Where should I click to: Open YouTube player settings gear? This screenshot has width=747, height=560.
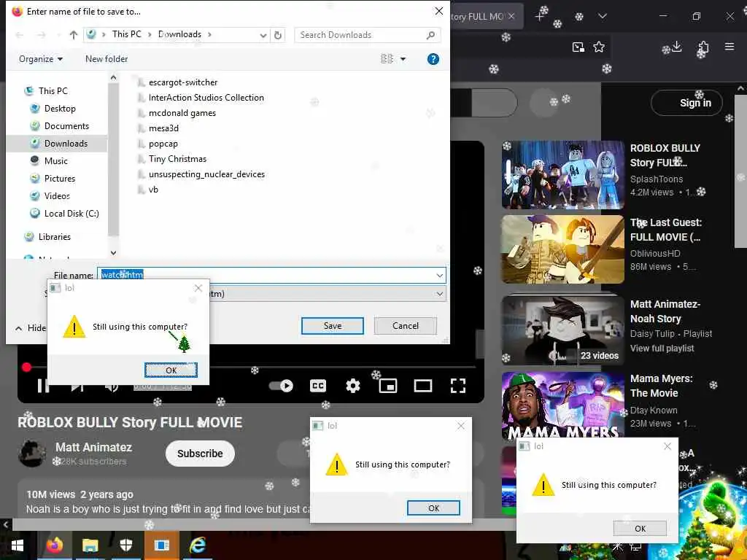coord(352,386)
